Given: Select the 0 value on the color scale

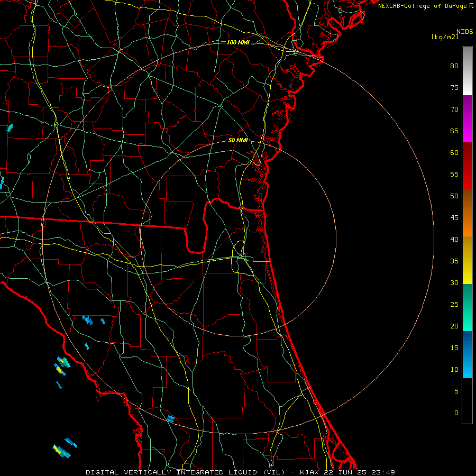Looking at the screenshot, I should point(456,413).
